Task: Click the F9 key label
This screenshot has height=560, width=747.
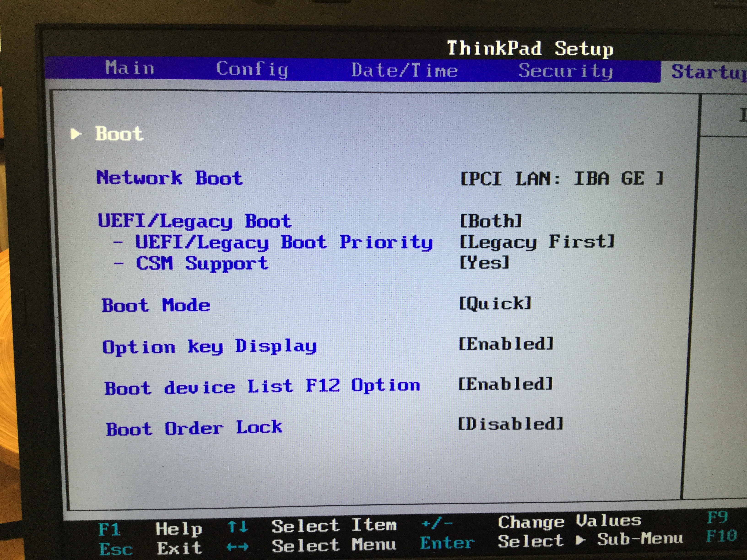Action: coord(717,517)
